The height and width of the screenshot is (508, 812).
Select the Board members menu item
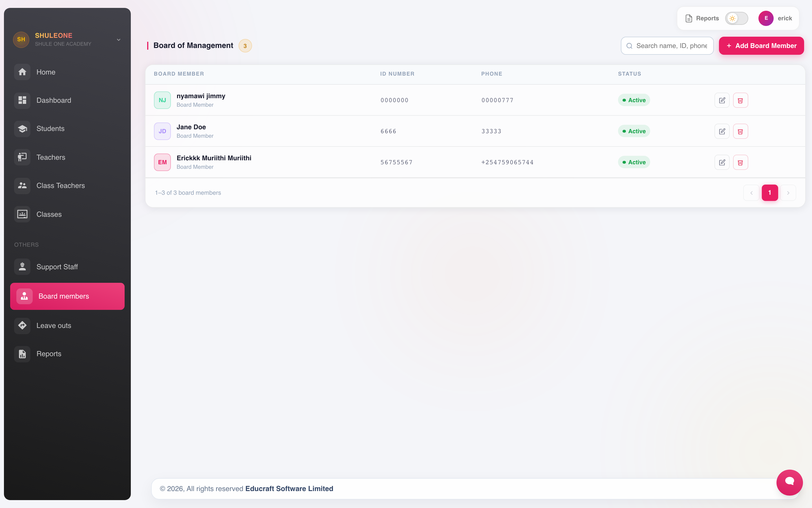coord(67,296)
